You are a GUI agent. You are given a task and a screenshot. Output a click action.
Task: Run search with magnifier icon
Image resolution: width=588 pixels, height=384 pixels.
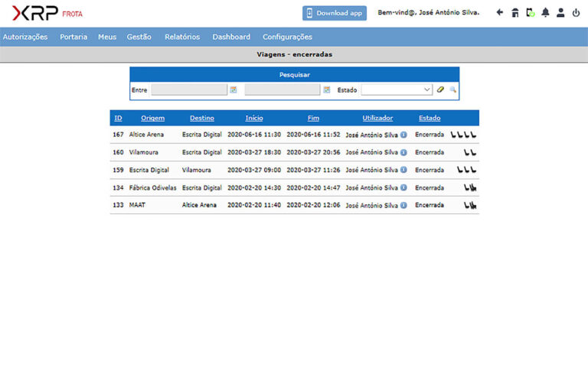pos(453,89)
